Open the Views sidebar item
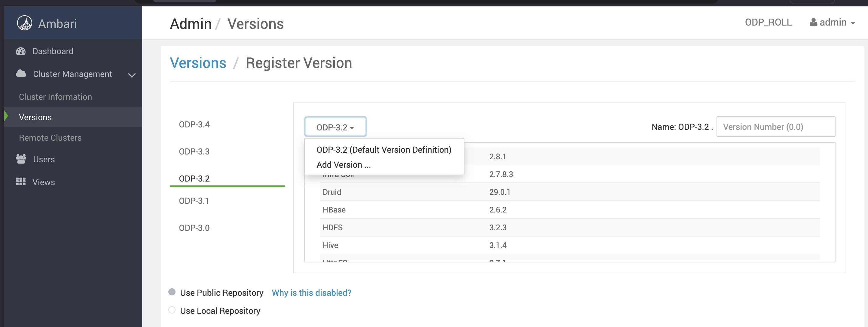The image size is (868, 327). (x=44, y=182)
